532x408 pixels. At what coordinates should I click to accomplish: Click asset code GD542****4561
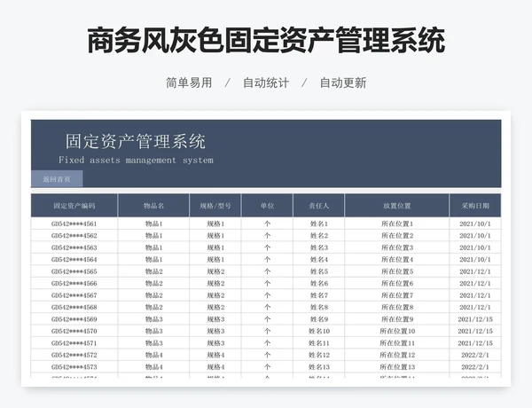[x=74, y=224]
